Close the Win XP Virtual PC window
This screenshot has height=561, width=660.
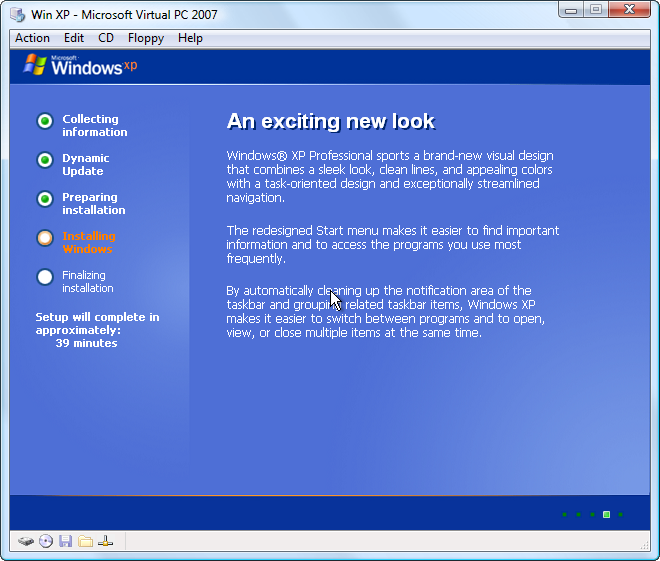(629, 10)
